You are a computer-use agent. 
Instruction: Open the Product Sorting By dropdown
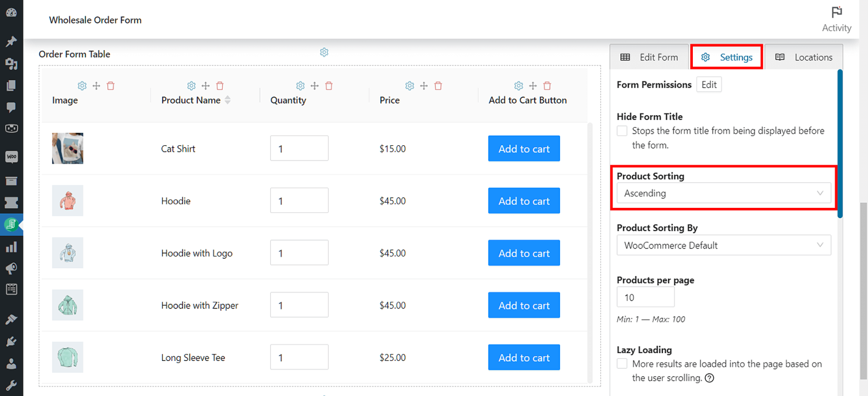pos(724,245)
